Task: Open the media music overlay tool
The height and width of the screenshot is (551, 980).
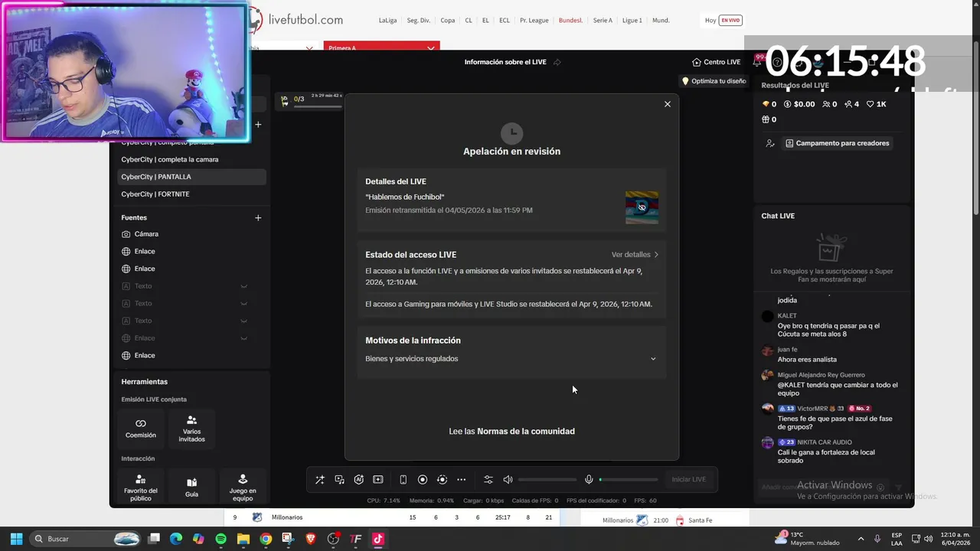Action: click(x=339, y=480)
